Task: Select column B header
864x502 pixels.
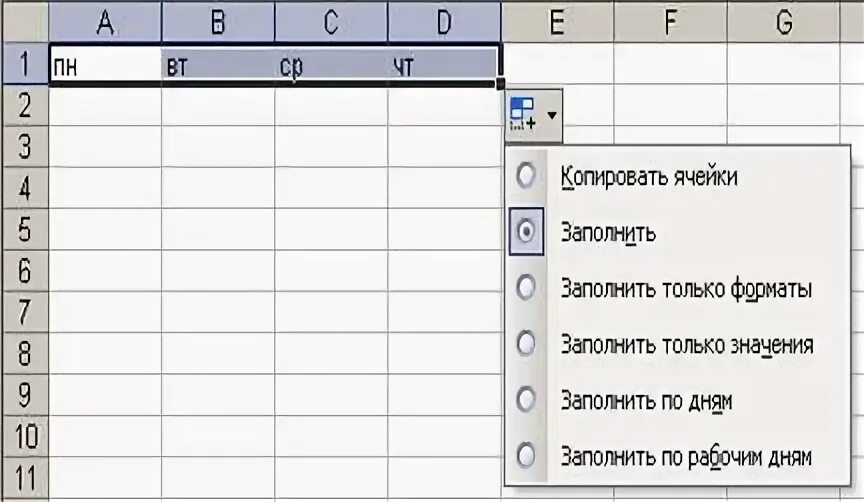Action: [218, 22]
